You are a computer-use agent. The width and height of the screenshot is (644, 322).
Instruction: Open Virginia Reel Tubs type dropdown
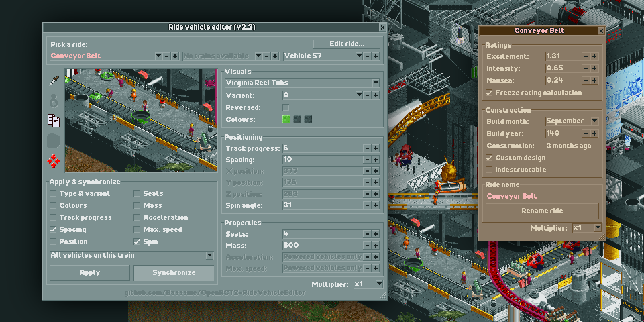376,83
